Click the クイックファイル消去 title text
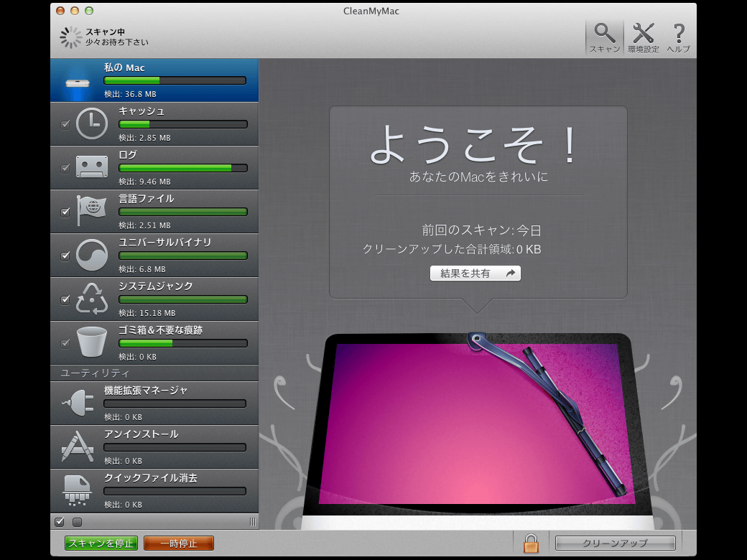This screenshot has height=560, width=747. click(x=151, y=478)
